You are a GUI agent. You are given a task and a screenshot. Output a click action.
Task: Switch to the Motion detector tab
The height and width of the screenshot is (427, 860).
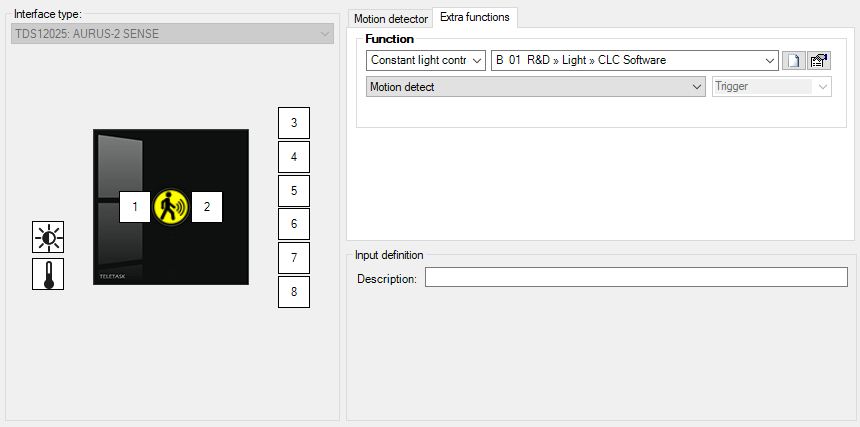click(391, 19)
